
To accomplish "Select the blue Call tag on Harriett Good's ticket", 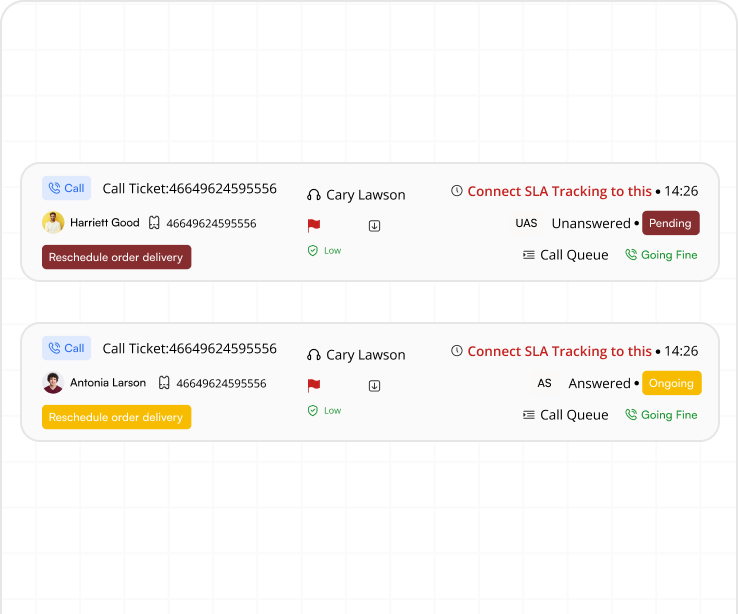I will tap(66, 188).
